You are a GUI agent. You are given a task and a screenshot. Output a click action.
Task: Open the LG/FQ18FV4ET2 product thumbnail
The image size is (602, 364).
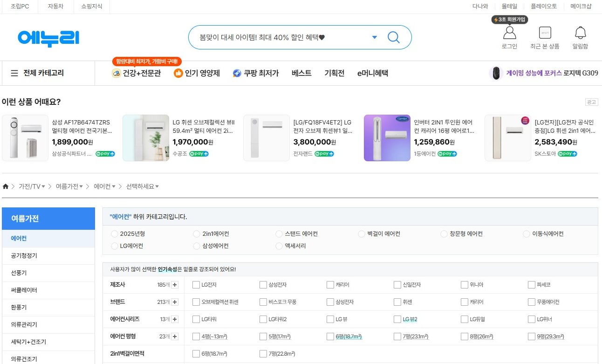pyautogui.click(x=267, y=138)
